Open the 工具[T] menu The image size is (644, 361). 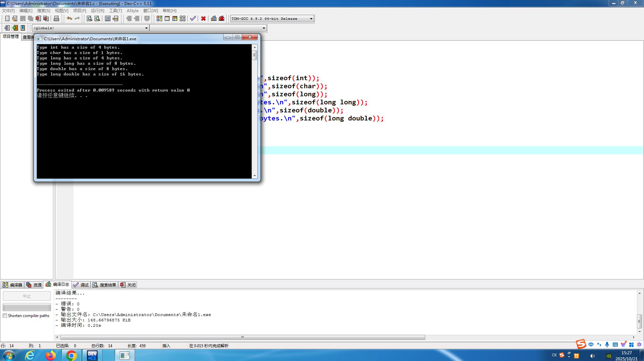(x=115, y=11)
